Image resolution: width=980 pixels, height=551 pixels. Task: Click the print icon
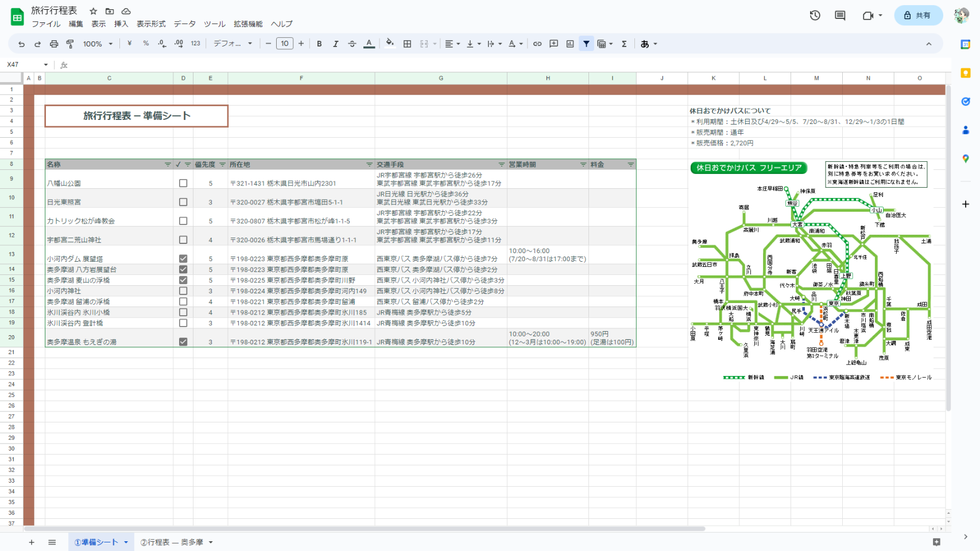(54, 44)
